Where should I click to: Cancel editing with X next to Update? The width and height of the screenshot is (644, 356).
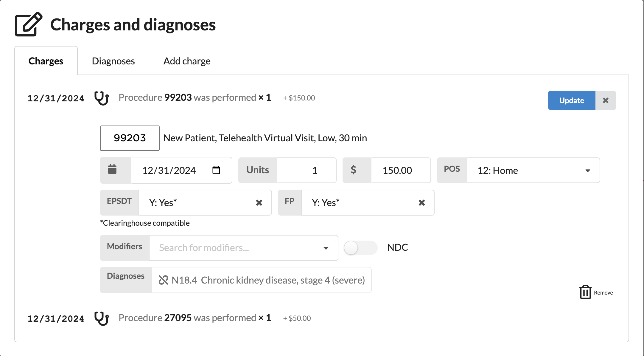(605, 100)
